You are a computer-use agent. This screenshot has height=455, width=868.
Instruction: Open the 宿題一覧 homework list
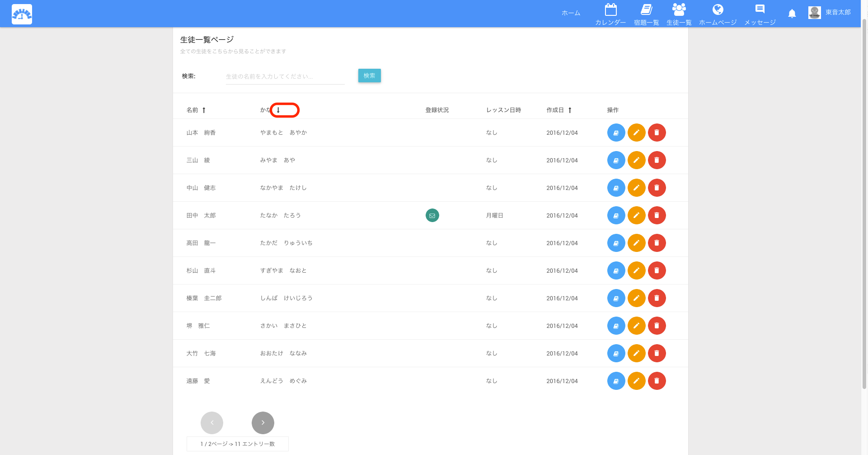tap(646, 14)
